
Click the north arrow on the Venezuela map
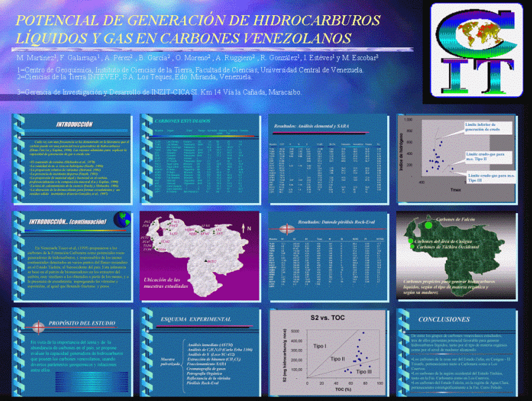tap(243, 227)
